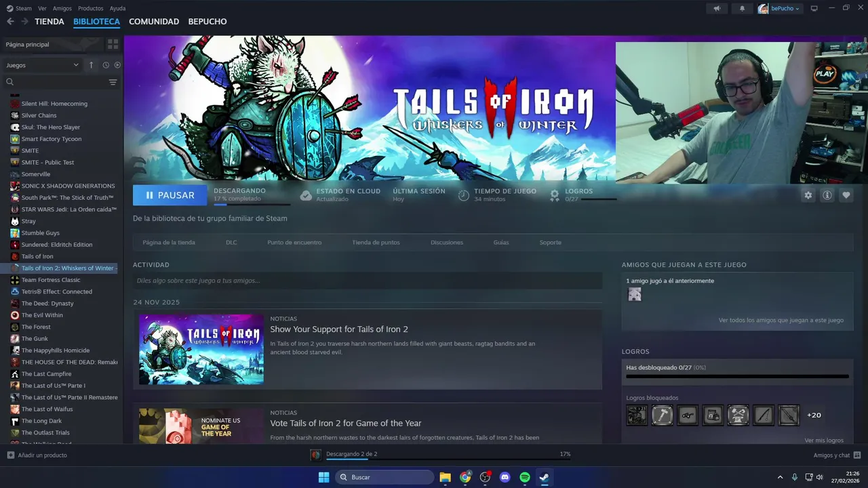Open the announcements megaphone icon
The height and width of the screenshot is (488, 868).
click(717, 8)
